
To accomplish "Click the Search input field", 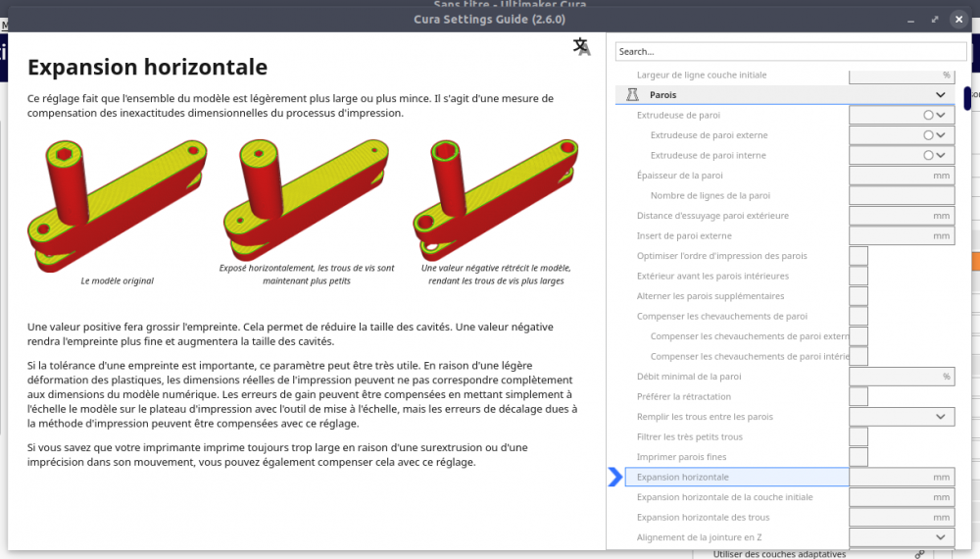I will coord(791,51).
